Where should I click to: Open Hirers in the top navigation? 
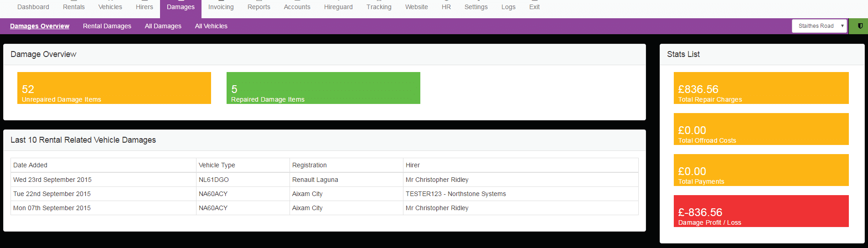pyautogui.click(x=145, y=7)
